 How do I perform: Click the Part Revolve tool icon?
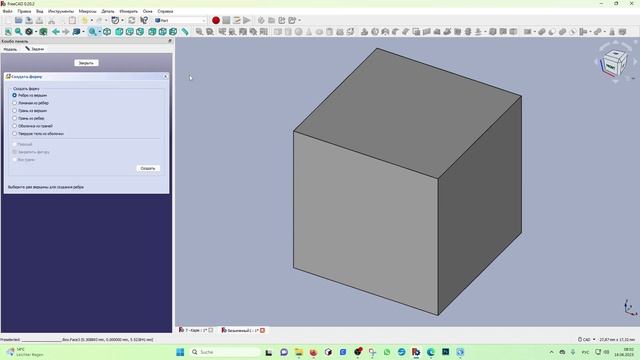[375, 31]
